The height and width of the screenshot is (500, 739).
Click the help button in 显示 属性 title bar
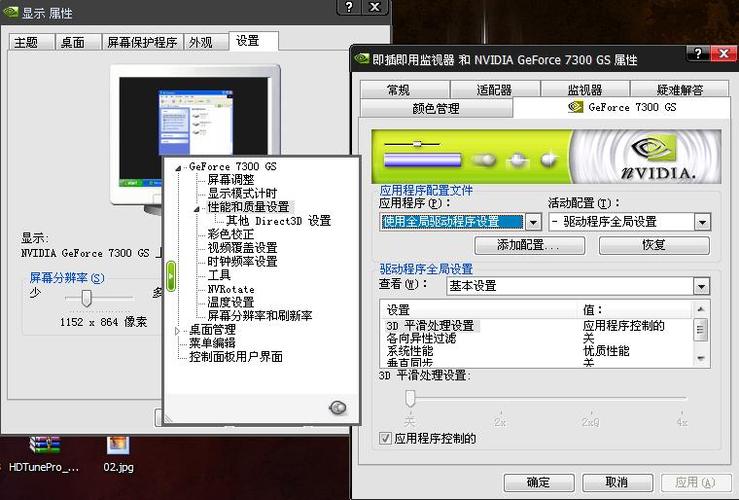[349, 7]
